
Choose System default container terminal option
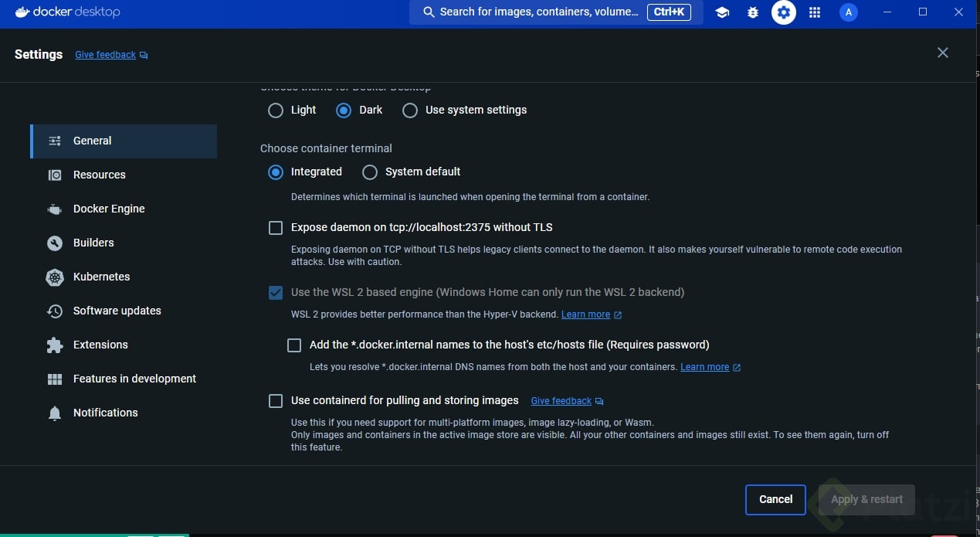370,172
